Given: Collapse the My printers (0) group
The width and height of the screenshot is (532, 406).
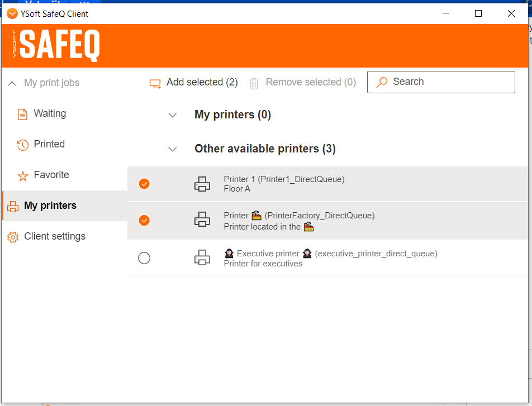Looking at the screenshot, I should tap(173, 115).
